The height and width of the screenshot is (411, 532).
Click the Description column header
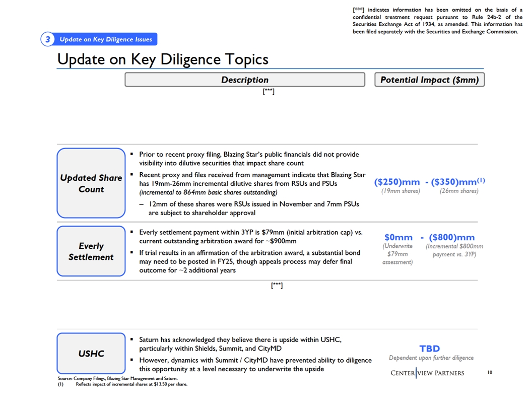tap(245, 80)
